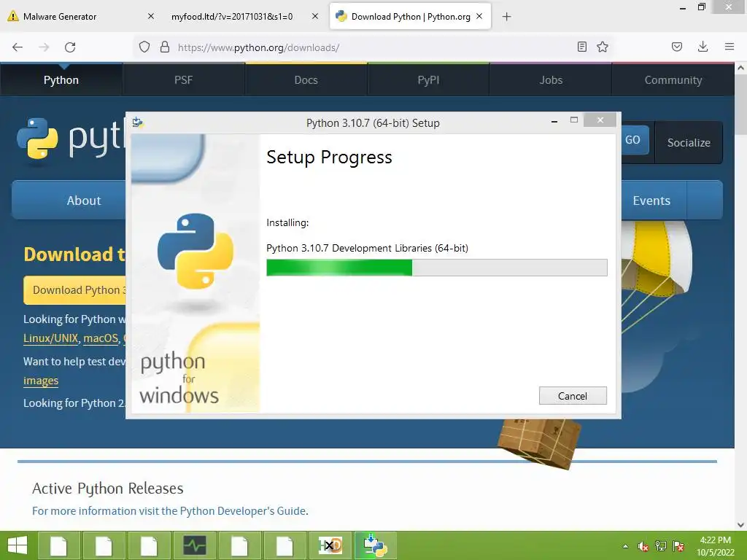Follow the Linux/UNIX link

50,338
